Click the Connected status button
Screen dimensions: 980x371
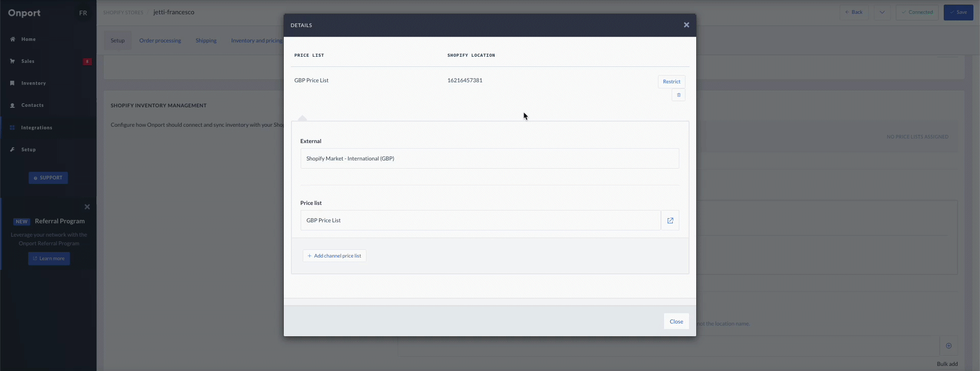click(917, 12)
